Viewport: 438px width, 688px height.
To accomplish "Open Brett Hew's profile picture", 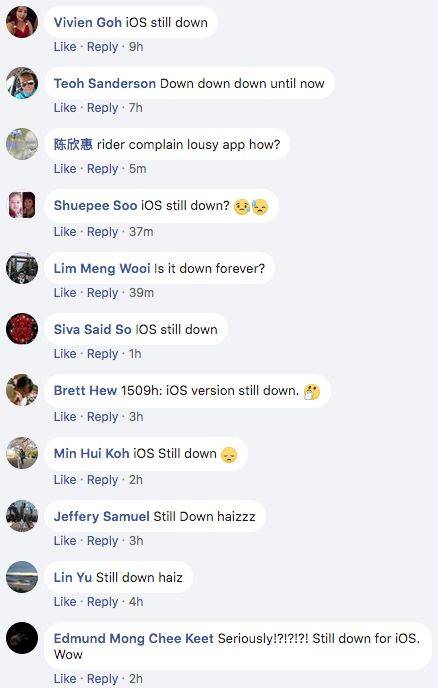I will pos(22,390).
